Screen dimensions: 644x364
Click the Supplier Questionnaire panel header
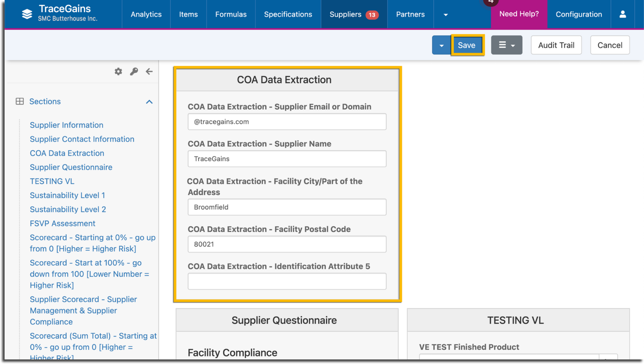[287, 320]
